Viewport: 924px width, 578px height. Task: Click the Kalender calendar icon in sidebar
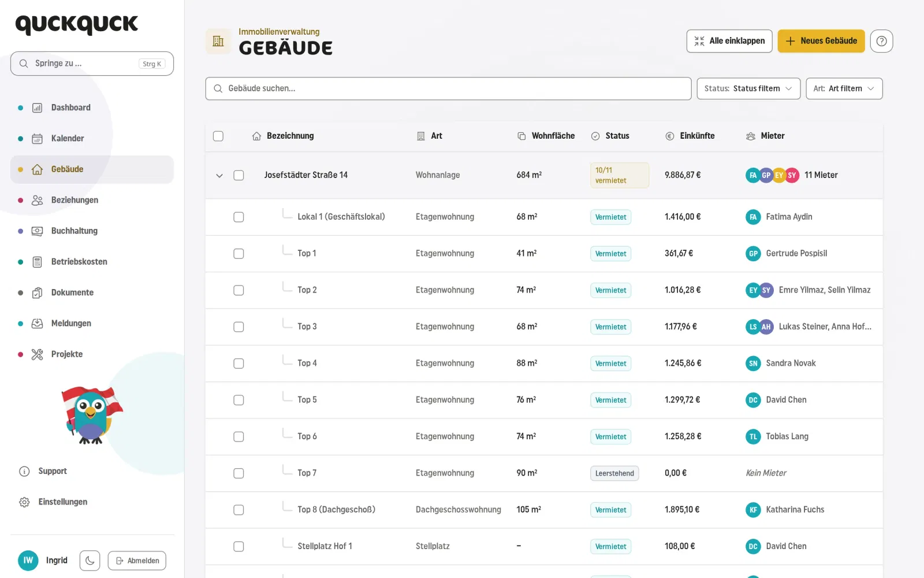click(37, 139)
